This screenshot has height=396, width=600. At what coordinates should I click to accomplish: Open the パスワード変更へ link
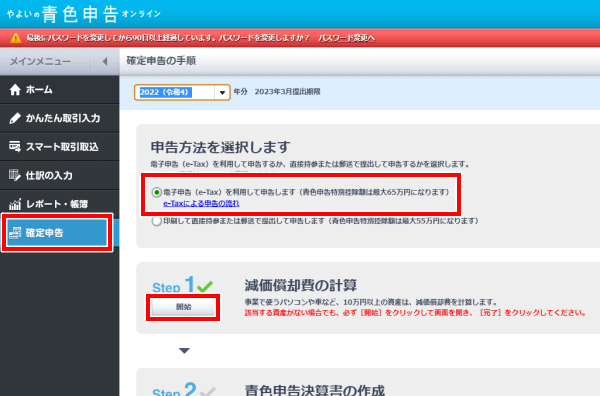347,38
